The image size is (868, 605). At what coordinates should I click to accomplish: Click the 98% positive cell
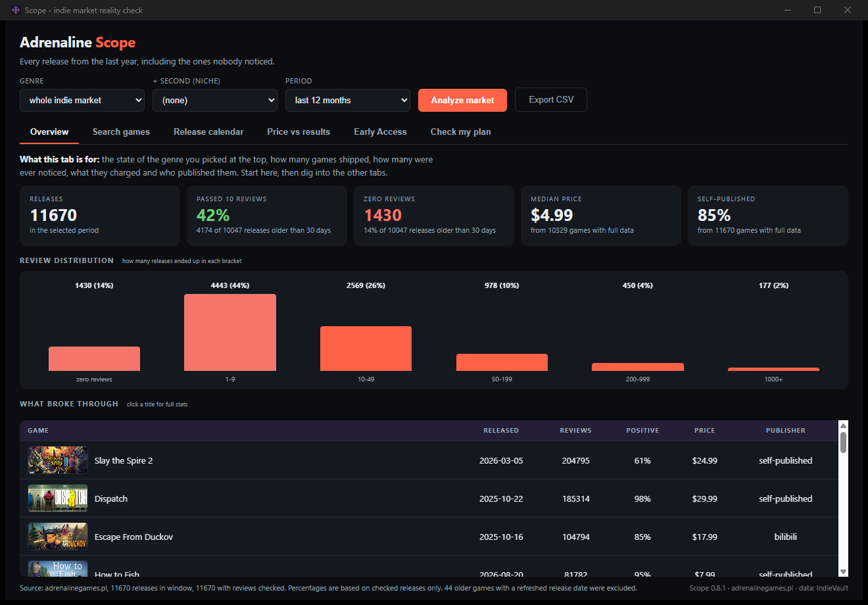coord(642,498)
